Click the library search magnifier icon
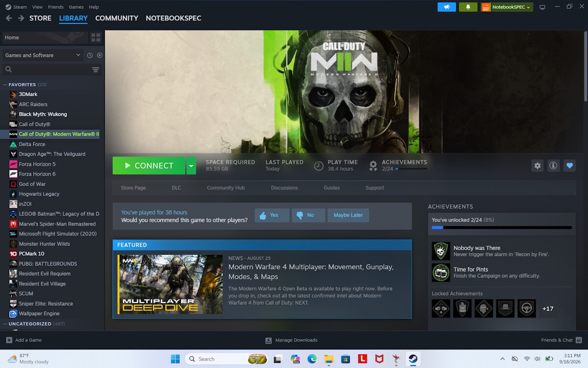Screen dimensions: 588x368 8,70
